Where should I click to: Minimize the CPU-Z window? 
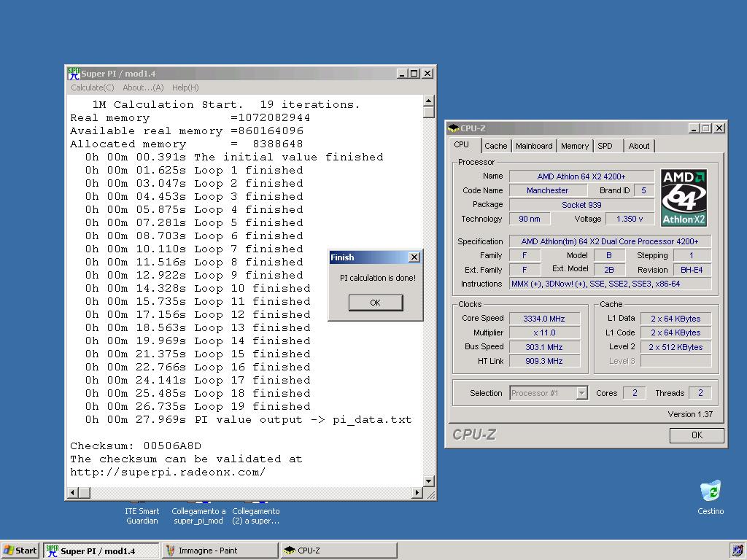(694, 128)
